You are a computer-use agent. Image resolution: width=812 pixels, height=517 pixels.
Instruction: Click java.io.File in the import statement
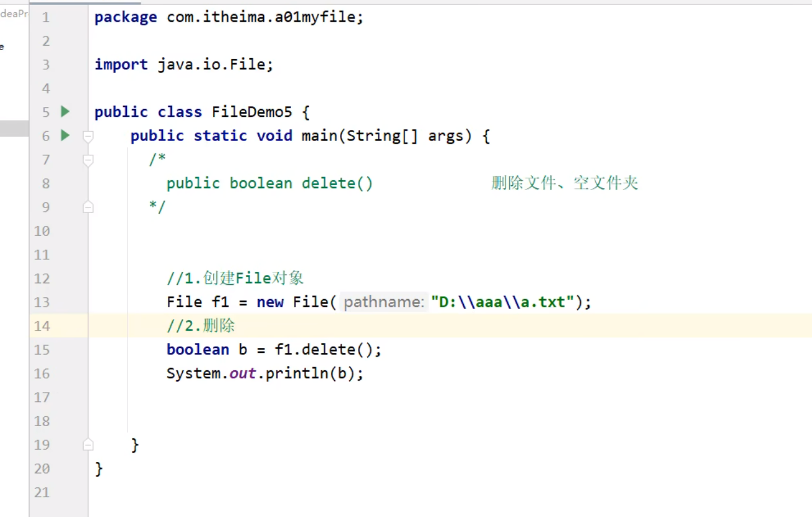211,64
